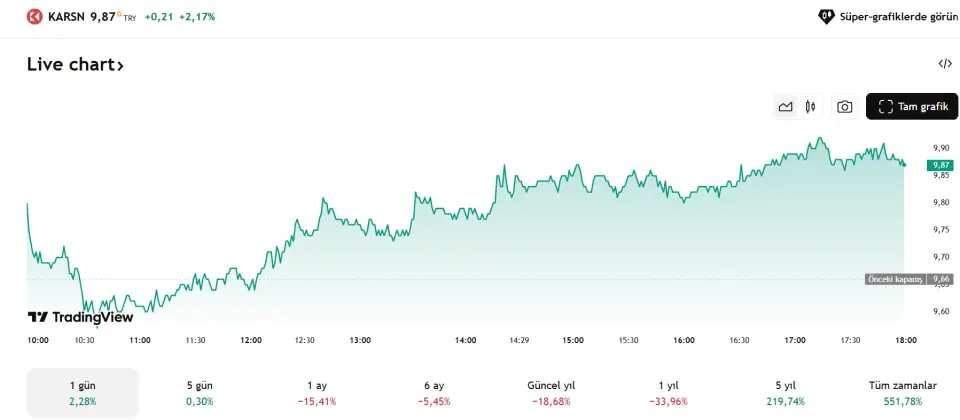Click the Süper-grafikler chart icon
Viewport: 960px width, 420px height.
click(827, 17)
